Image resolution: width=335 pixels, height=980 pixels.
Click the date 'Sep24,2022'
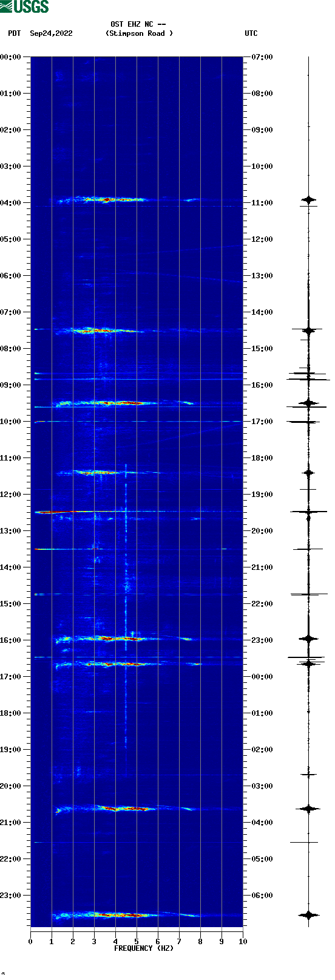[x=51, y=33]
